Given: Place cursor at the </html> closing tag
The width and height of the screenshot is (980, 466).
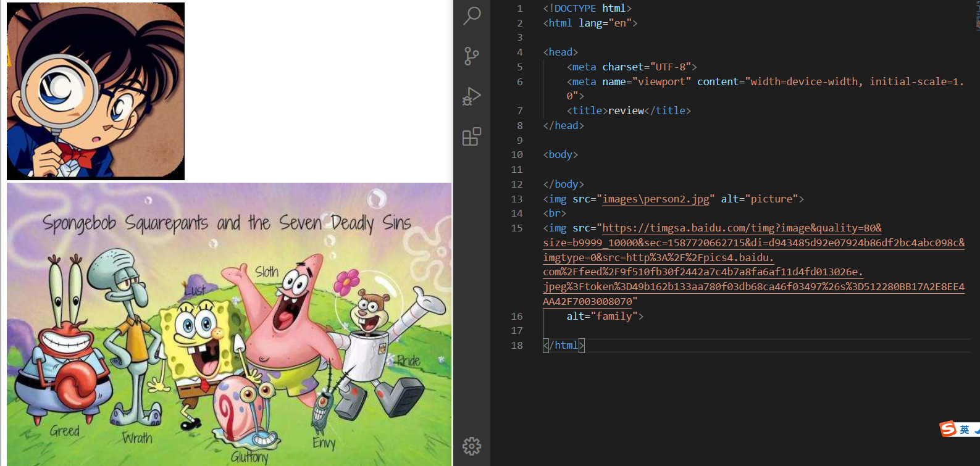Looking at the screenshot, I should click(x=564, y=345).
